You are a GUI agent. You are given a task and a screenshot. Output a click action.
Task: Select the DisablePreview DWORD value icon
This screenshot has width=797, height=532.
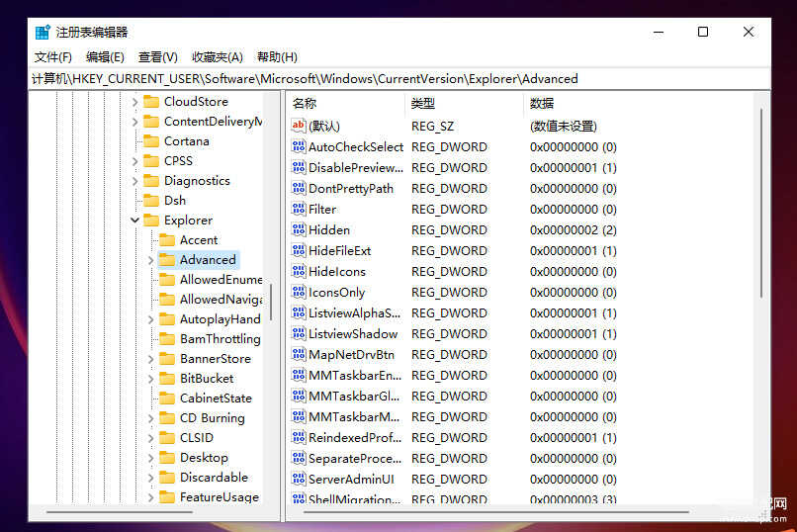[x=299, y=167]
